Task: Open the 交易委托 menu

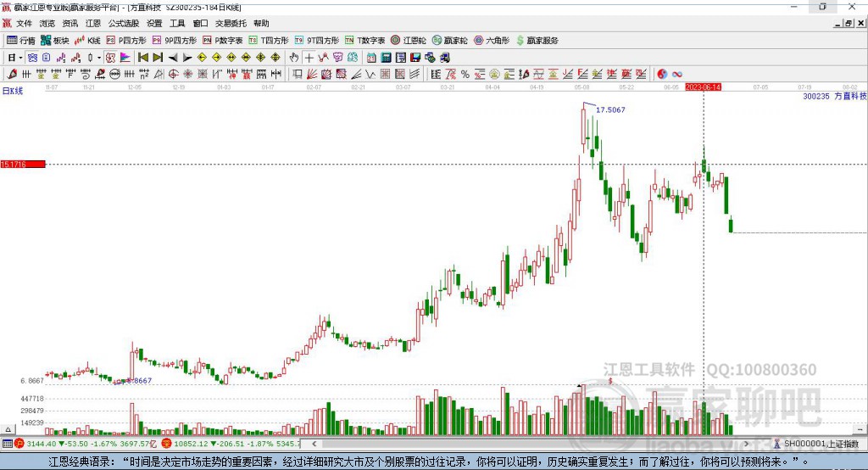Action: pos(231,23)
